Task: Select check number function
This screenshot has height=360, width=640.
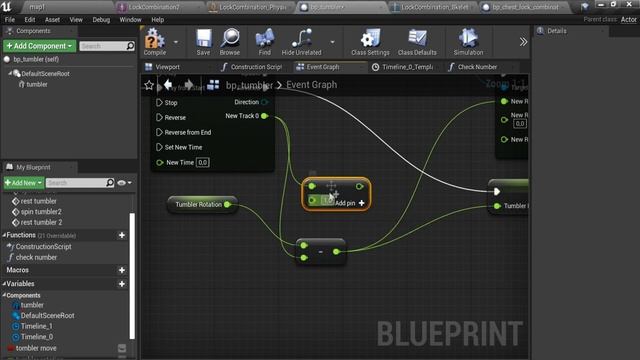Action: (x=36, y=257)
